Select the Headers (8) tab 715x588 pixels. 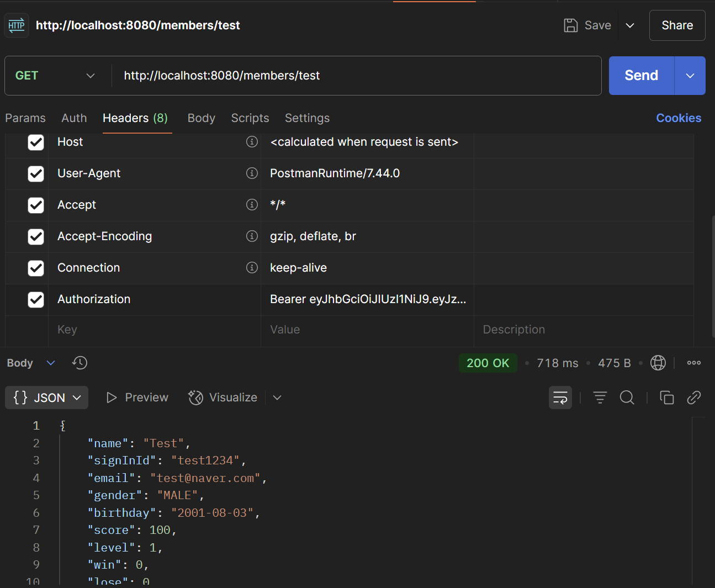click(135, 118)
